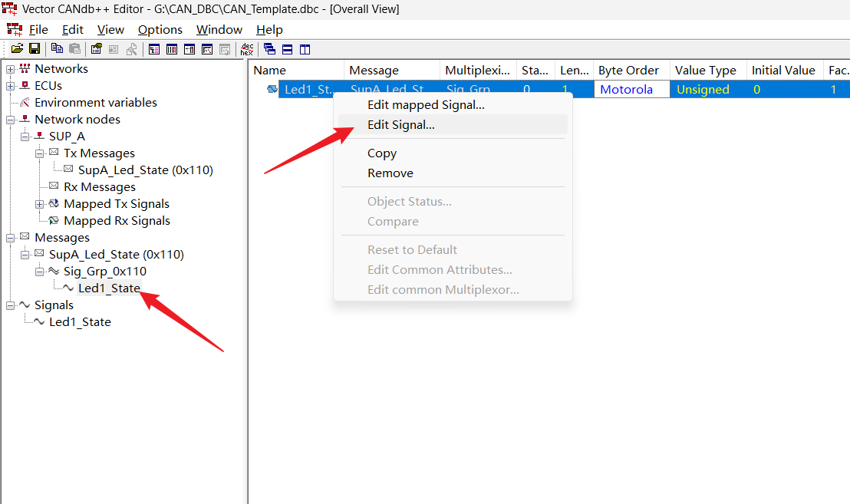Save the database with the floppy disk icon
Image resolution: width=850 pixels, height=504 pixels.
[x=35, y=49]
